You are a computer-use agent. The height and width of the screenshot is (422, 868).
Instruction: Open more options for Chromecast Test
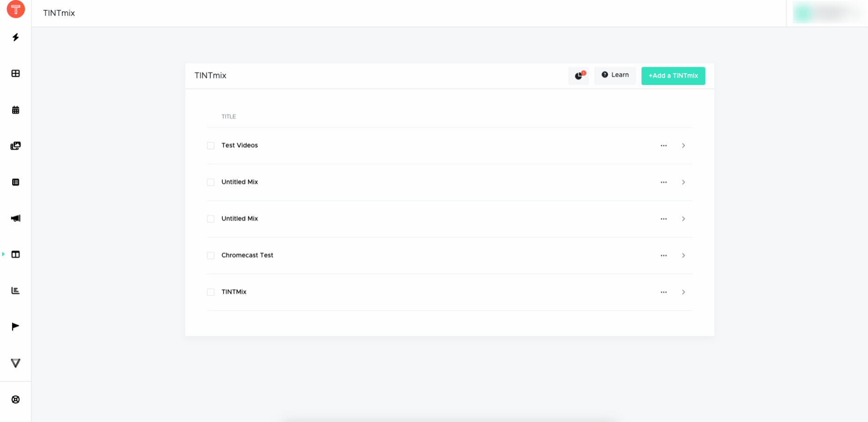tap(663, 255)
